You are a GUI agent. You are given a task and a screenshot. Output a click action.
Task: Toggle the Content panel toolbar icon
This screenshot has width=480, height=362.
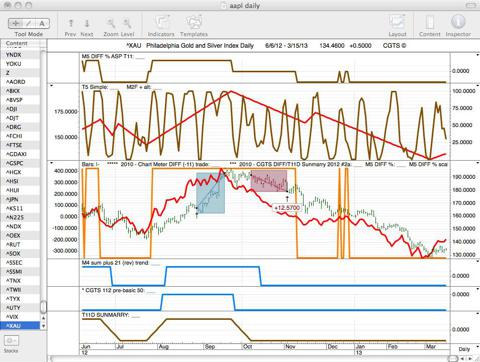[430, 23]
